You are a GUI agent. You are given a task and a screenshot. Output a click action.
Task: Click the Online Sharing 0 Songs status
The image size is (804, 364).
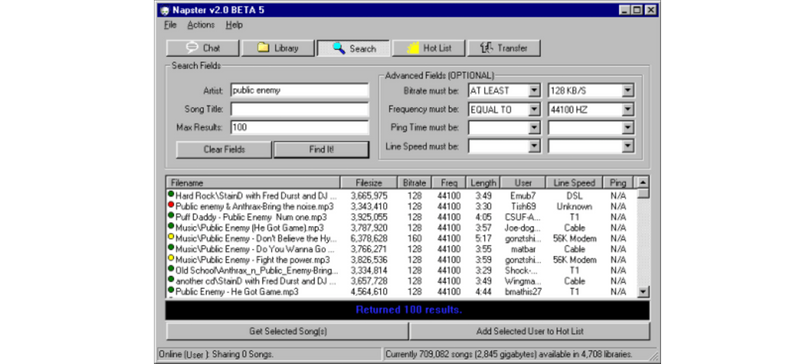(x=216, y=354)
